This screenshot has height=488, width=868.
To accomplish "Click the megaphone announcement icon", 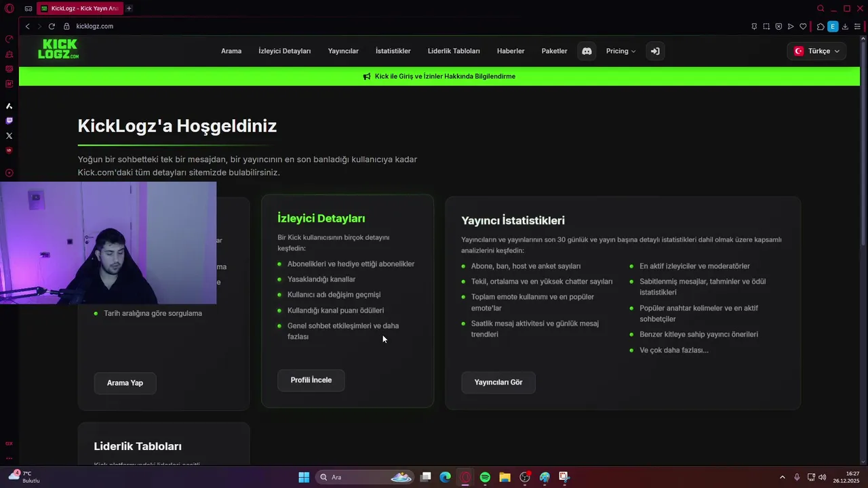I will (367, 77).
